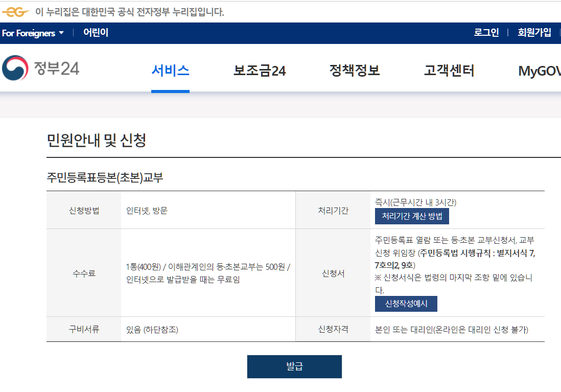Open the MyGOV menu
The width and height of the screenshot is (561, 392).
click(x=540, y=71)
